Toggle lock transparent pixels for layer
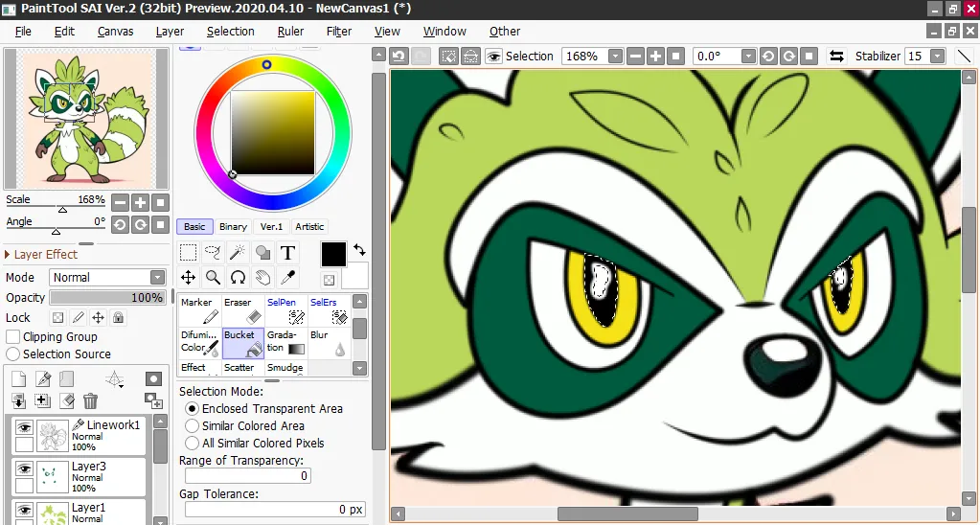Image resolution: width=980 pixels, height=525 pixels. click(x=57, y=318)
